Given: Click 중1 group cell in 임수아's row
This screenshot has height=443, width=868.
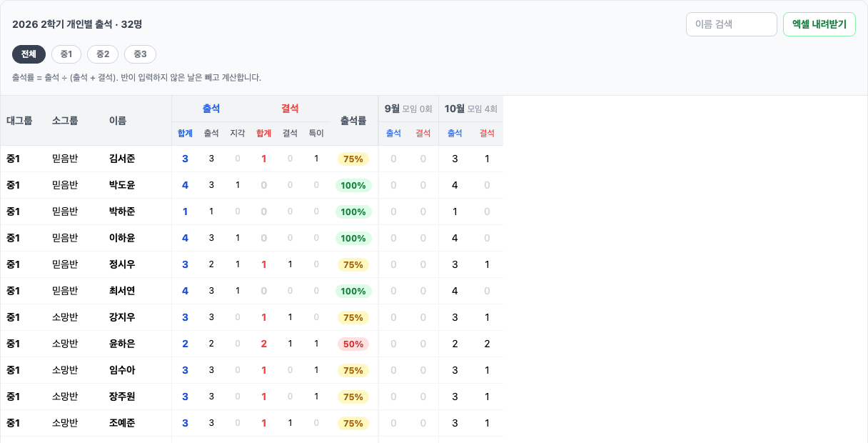Looking at the screenshot, I should pyautogui.click(x=13, y=370).
